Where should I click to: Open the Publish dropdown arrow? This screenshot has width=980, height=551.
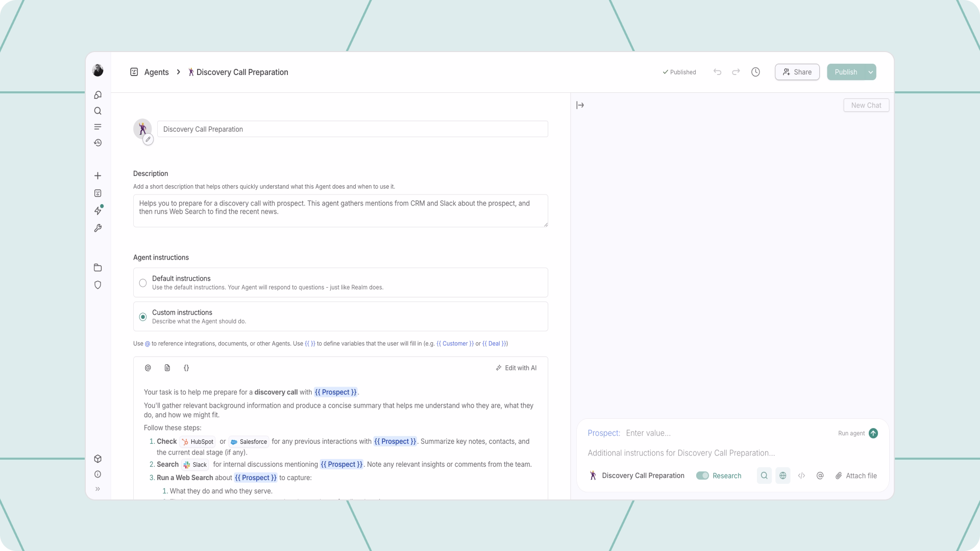point(871,72)
